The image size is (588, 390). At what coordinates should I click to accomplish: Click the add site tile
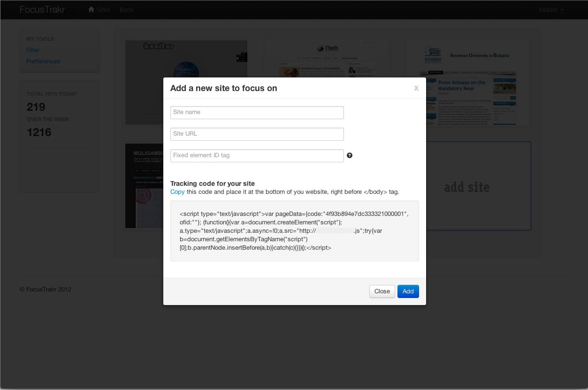[x=479, y=186]
